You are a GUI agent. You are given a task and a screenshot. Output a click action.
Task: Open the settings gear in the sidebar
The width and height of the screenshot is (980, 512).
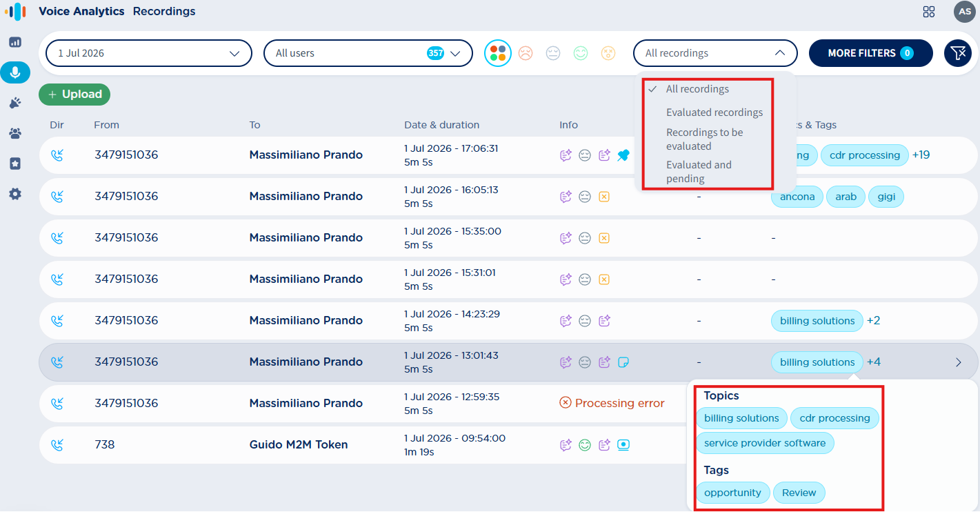pyautogui.click(x=15, y=194)
